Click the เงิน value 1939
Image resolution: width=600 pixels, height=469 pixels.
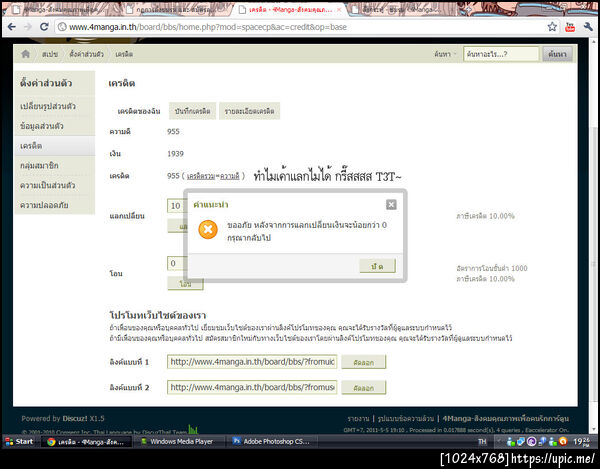tap(175, 154)
